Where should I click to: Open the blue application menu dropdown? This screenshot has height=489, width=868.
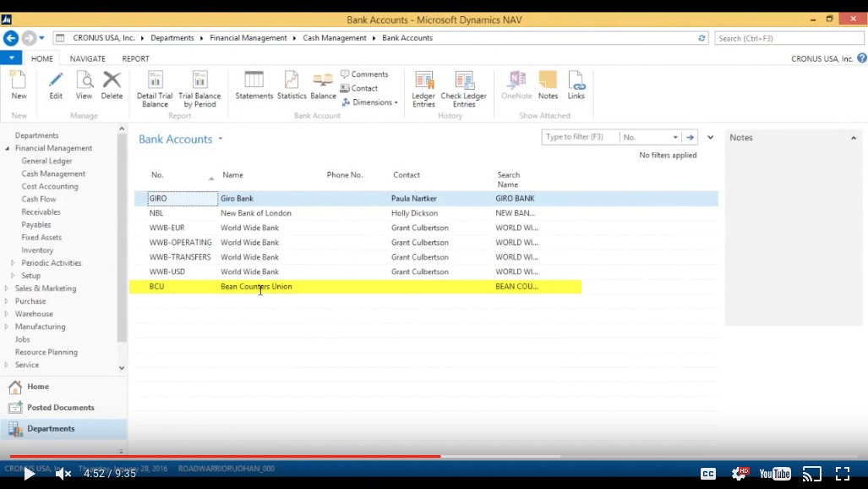click(11, 58)
